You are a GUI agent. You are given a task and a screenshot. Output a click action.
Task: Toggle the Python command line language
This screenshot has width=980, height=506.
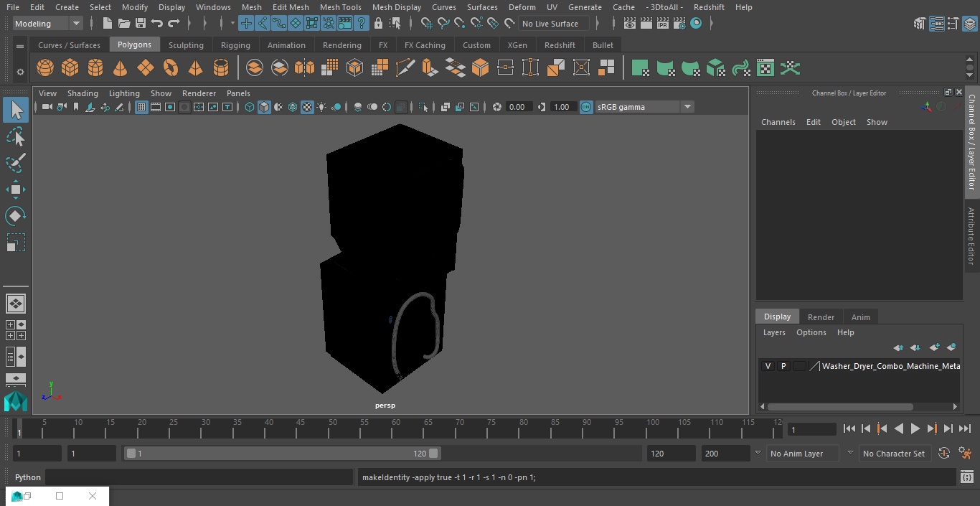click(x=28, y=477)
